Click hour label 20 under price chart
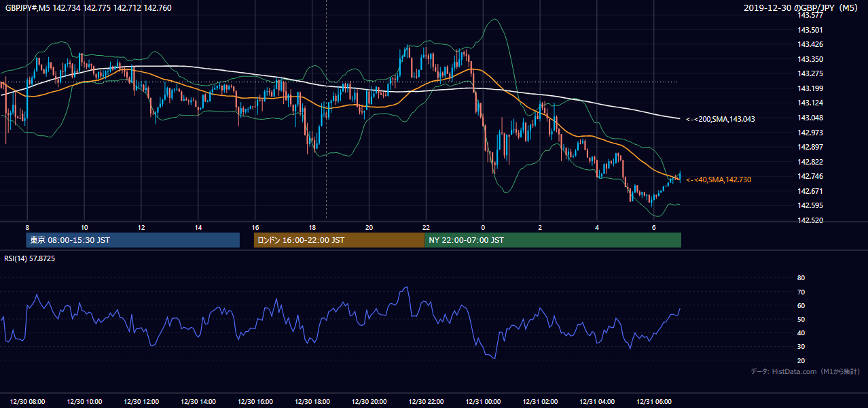Viewport: 868px width, 408px height. pyautogui.click(x=369, y=227)
